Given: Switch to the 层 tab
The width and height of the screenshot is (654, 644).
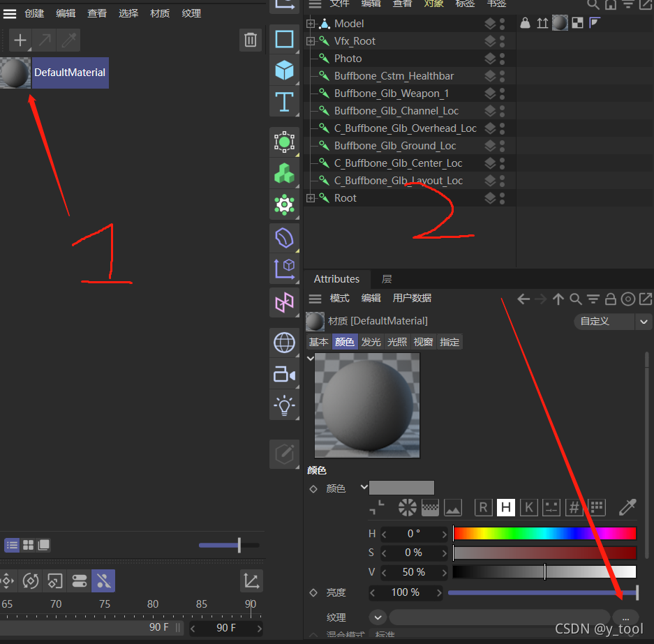Looking at the screenshot, I should coord(387,279).
